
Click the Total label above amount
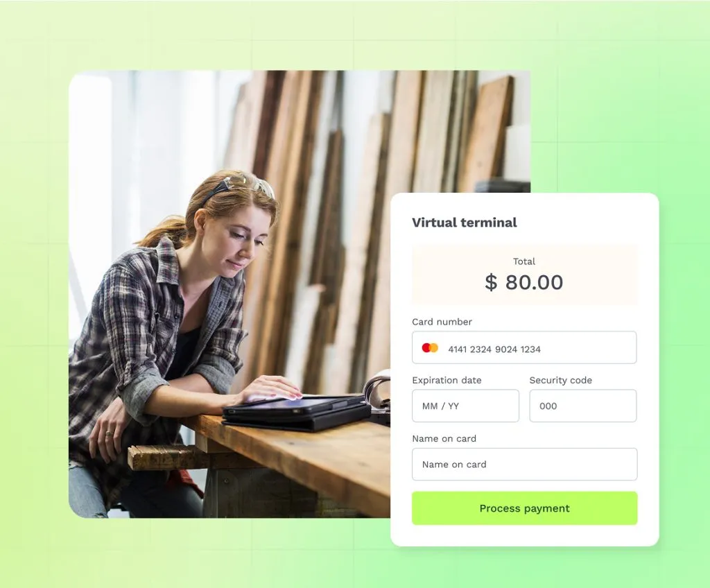tap(524, 261)
